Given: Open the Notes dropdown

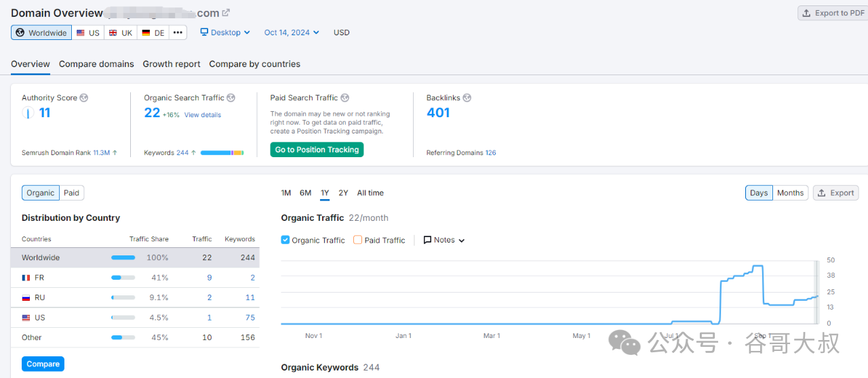Looking at the screenshot, I should (444, 240).
